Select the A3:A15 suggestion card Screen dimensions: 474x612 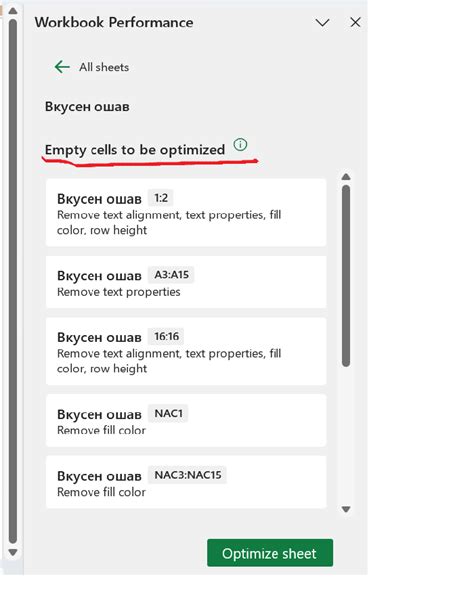[x=186, y=282]
